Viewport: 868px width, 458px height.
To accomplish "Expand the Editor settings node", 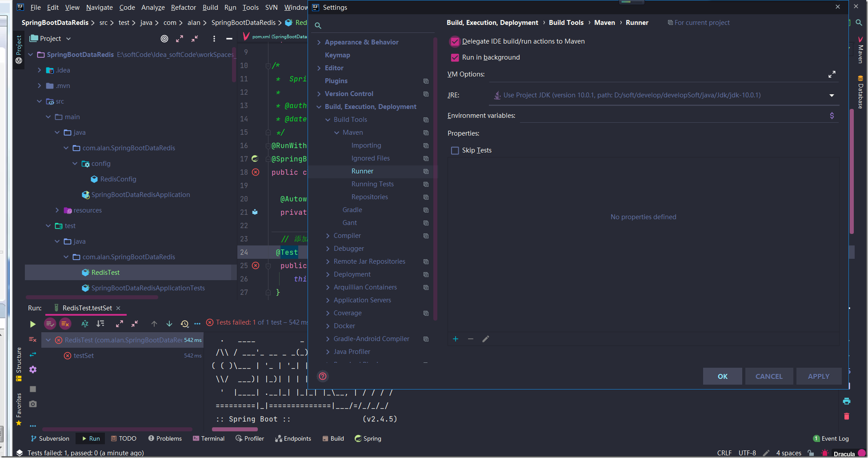I will 319,68.
